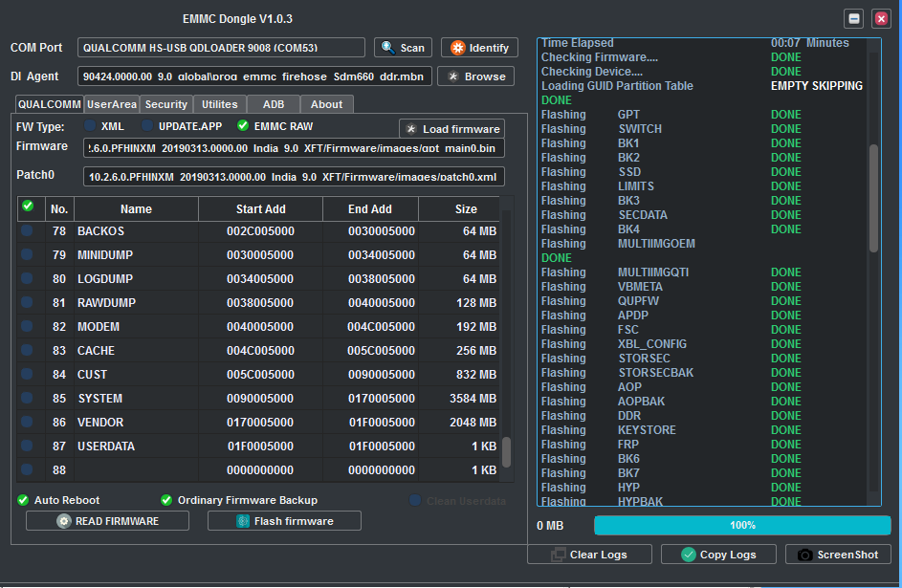This screenshot has width=902, height=588.
Task: Click the Flash firmware button
Action: (284, 521)
